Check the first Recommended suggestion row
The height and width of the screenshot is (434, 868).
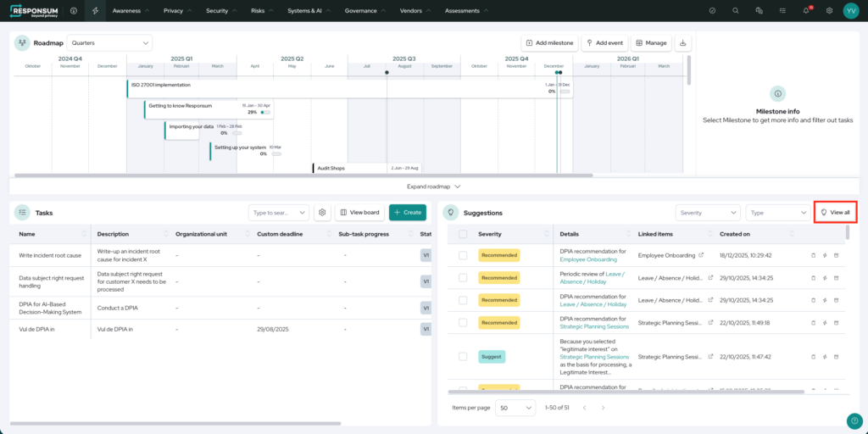tap(462, 254)
